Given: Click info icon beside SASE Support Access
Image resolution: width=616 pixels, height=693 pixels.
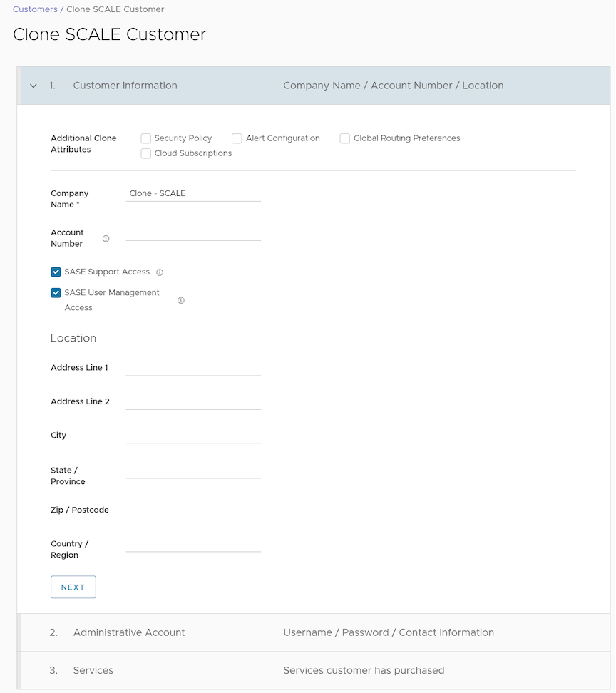Looking at the screenshot, I should 160,272.
